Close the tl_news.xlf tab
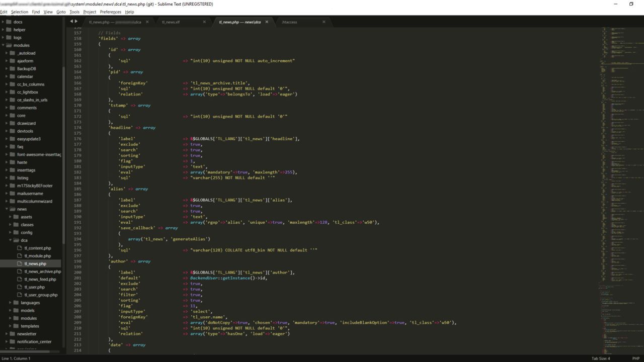The height and width of the screenshot is (362, 644). tap(204, 22)
